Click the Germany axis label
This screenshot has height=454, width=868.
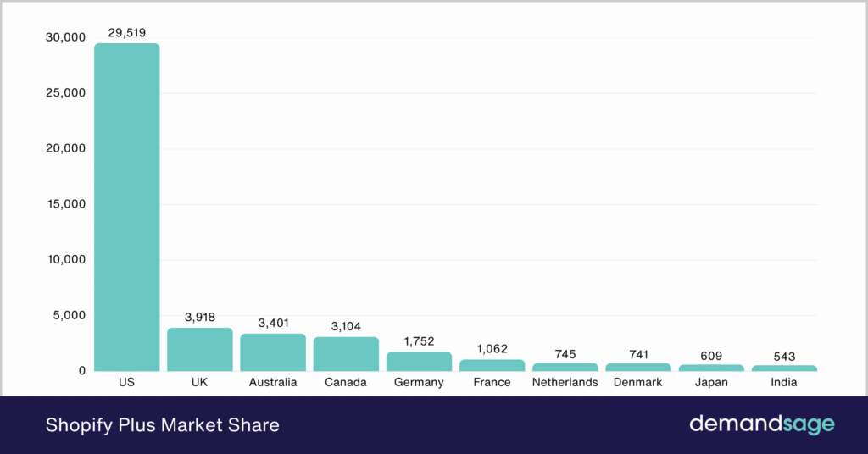click(x=419, y=383)
